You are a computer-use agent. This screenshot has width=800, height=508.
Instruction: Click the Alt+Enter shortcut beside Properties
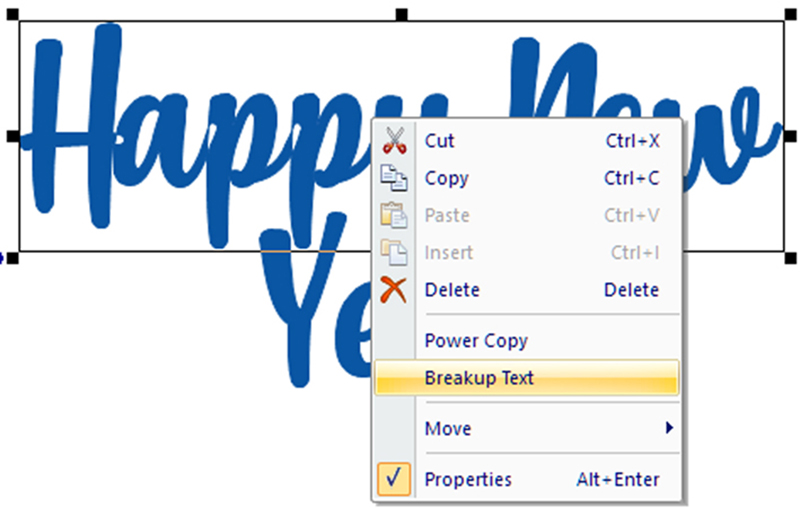coord(617,479)
